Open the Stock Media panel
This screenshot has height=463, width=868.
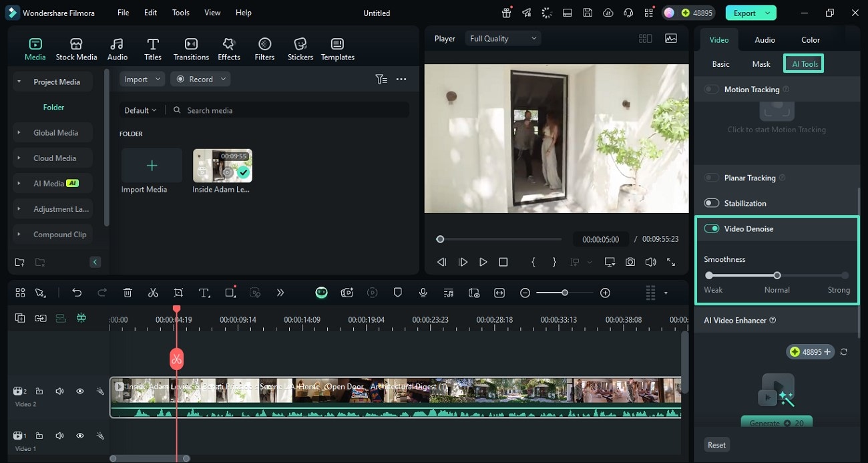76,49
